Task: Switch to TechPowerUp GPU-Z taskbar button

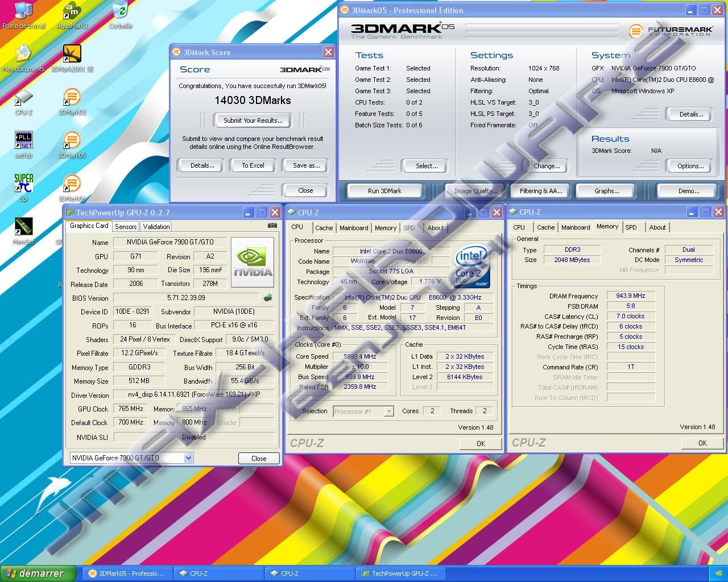Action: 400,573
